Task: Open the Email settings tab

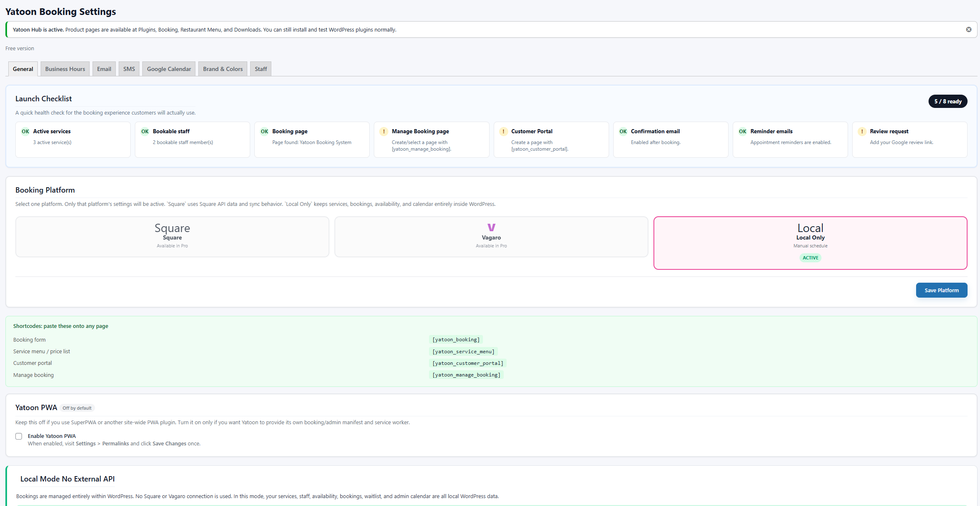Action: pyautogui.click(x=104, y=69)
